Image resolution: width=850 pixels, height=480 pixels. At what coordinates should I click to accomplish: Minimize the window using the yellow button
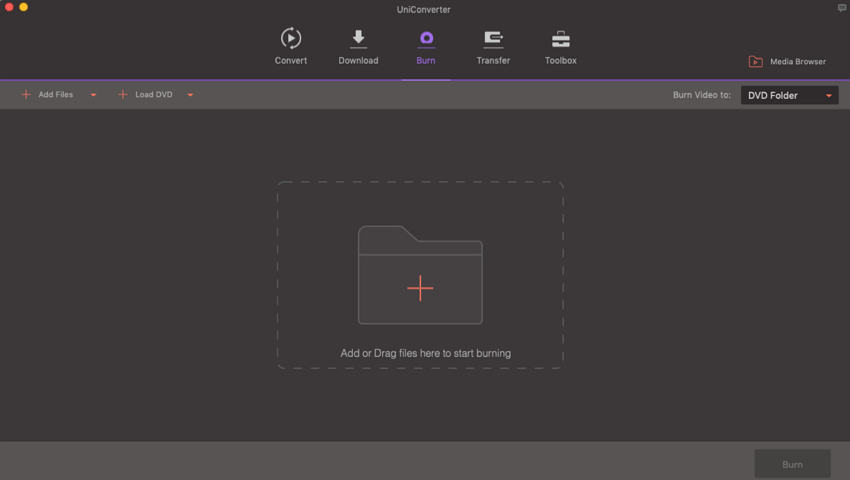tap(23, 7)
